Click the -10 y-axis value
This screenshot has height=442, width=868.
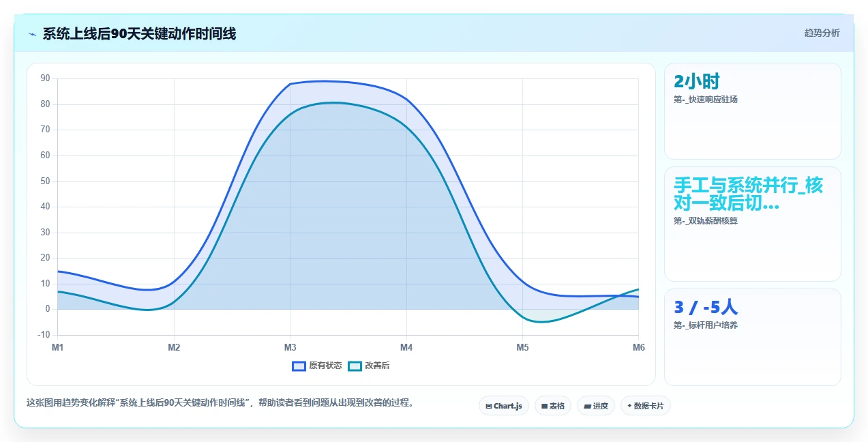pos(44,335)
